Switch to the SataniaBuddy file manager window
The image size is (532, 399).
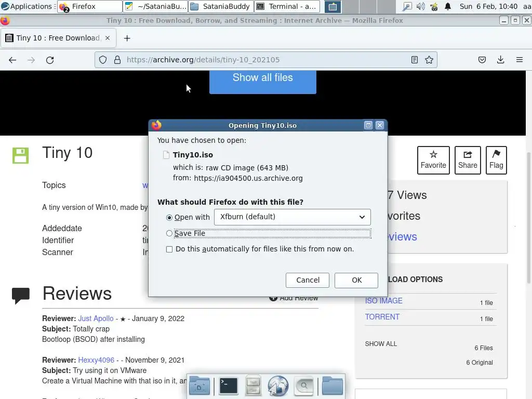pos(220,6)
